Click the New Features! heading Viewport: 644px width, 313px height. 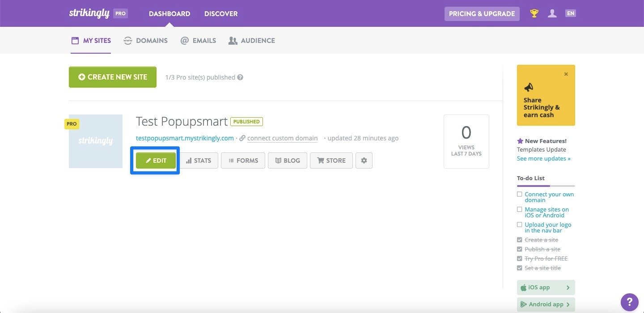click(546, 141)
